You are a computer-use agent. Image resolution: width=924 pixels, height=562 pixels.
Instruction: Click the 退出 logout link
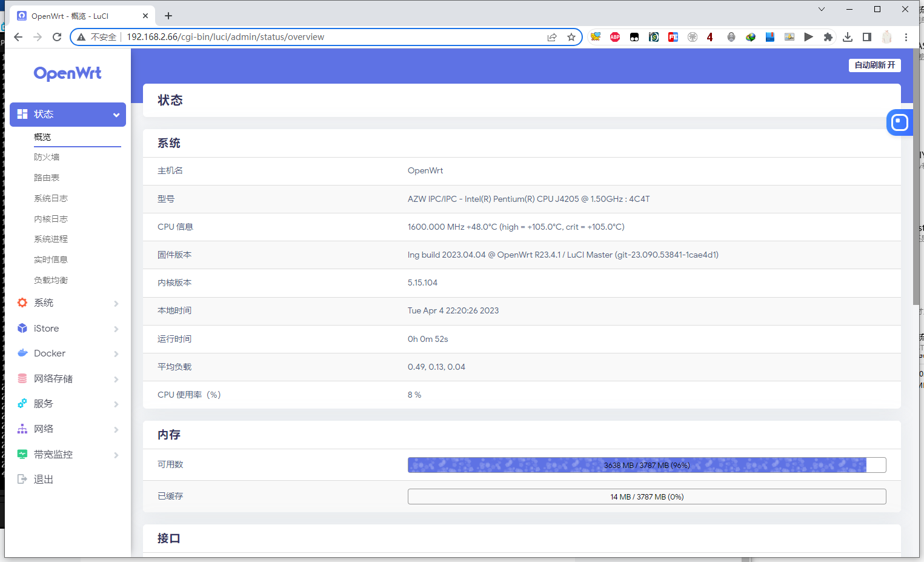(44, 479)
